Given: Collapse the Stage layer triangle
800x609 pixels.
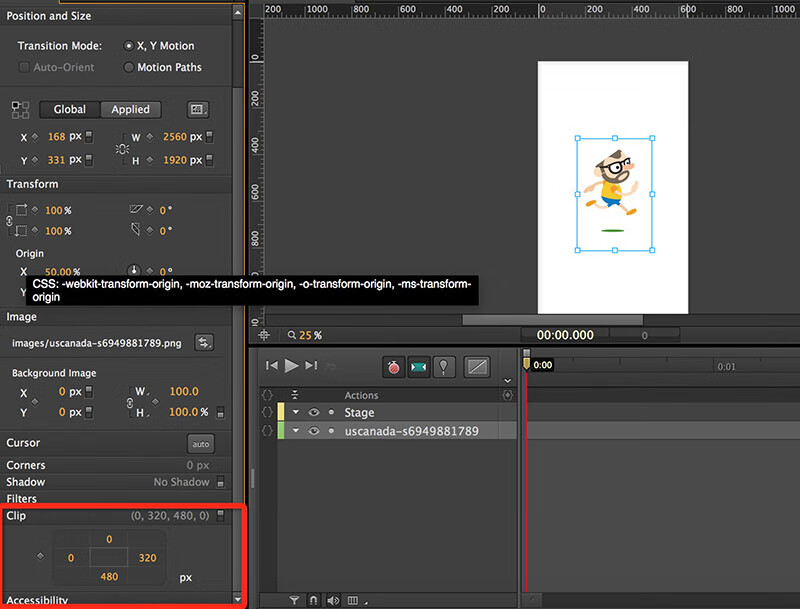Looking at the screenshot, I should point(295,412).
